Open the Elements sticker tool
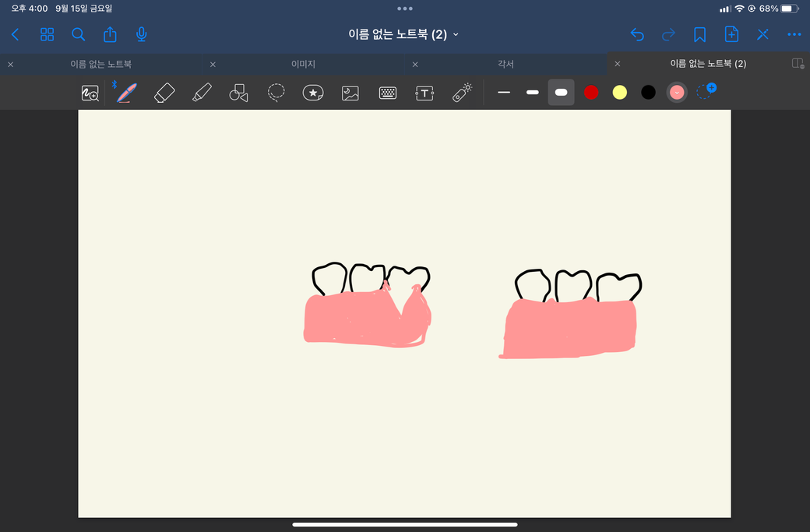Image resolution: width=810 pixels, height=532 pixels. 313,93
